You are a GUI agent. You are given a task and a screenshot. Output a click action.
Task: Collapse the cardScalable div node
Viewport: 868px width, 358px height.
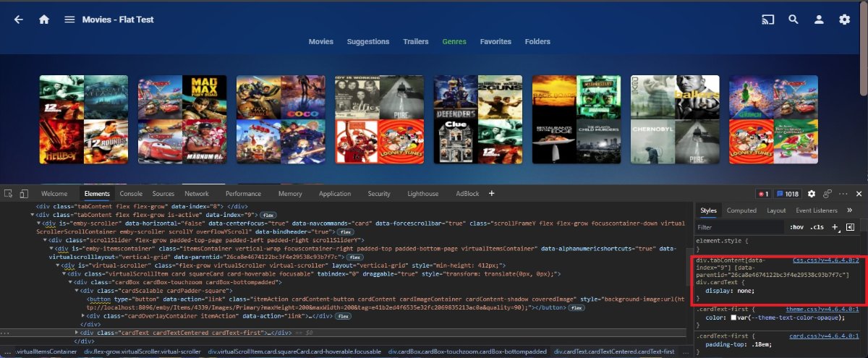point(77,291)
